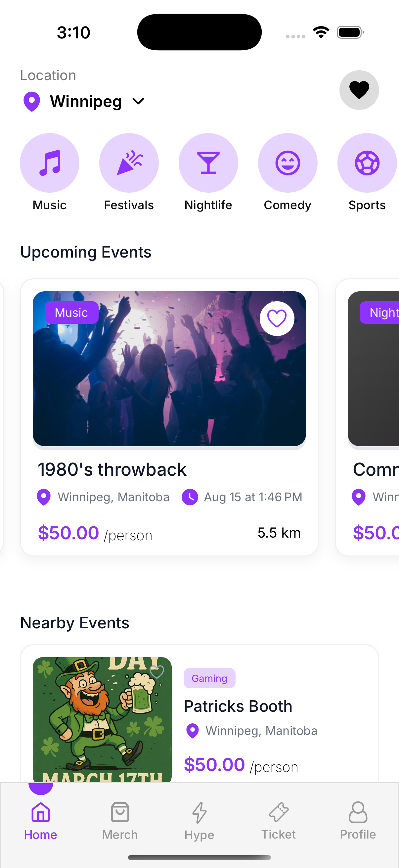Choose the Comedy smiley face icon
Viewport: 399px width, 868px height.
pos(288,163)
